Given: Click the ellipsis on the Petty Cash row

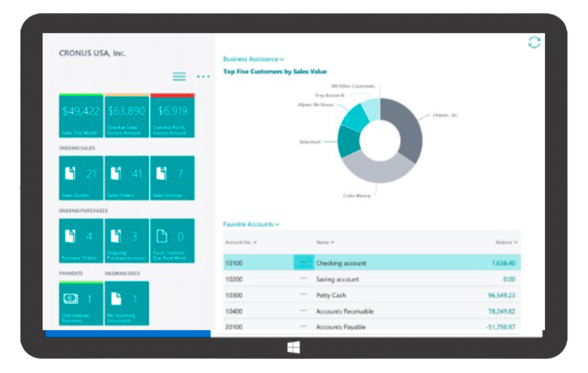Looking at the screenshot, I should pyautogui.click(x=304, y=294).
